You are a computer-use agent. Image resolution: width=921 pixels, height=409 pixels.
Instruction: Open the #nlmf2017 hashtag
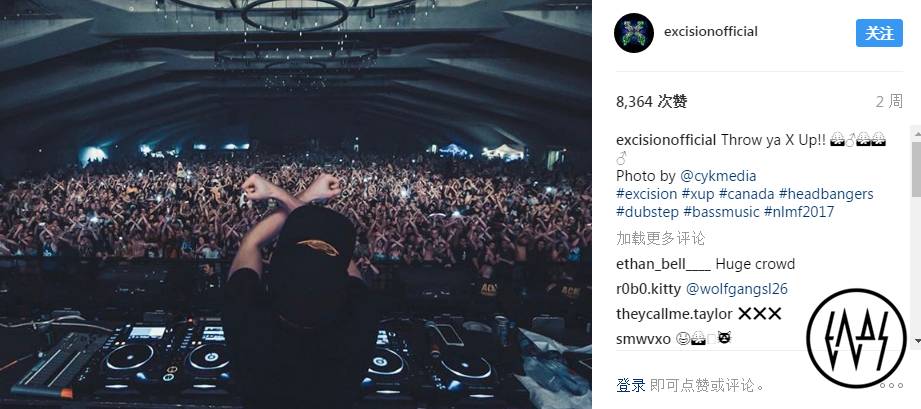click(799, 212)
